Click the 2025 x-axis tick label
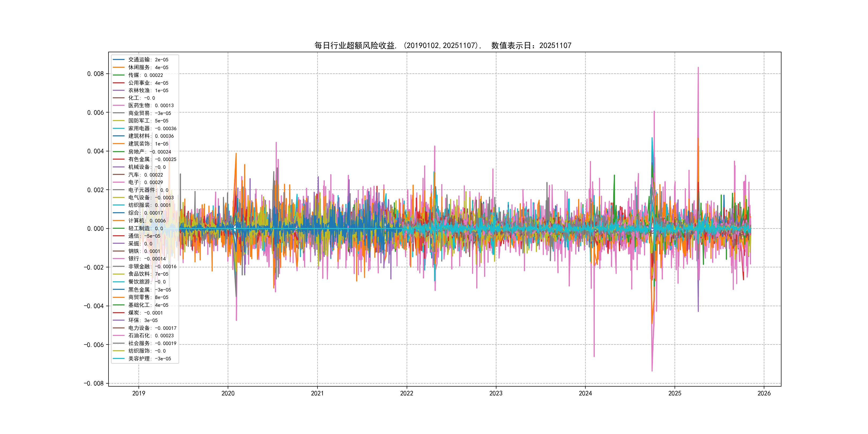Screen dimensions: 868x434 (x=674, y=393)
